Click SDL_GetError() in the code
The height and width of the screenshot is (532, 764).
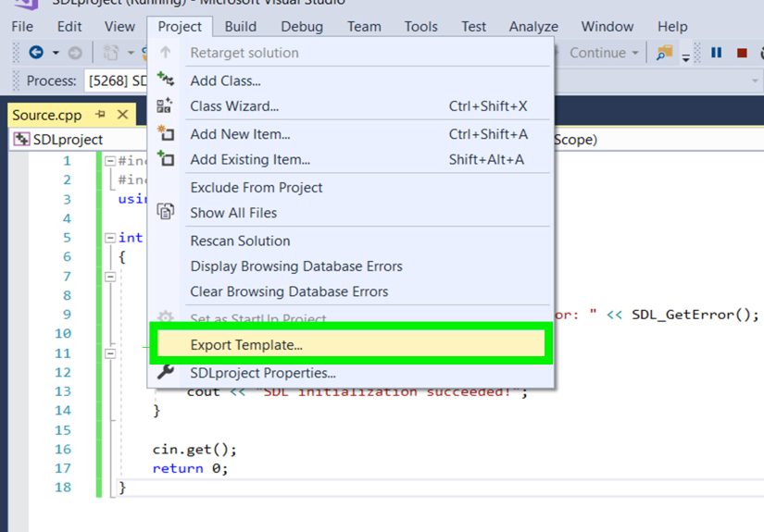[x=691, y=315]
